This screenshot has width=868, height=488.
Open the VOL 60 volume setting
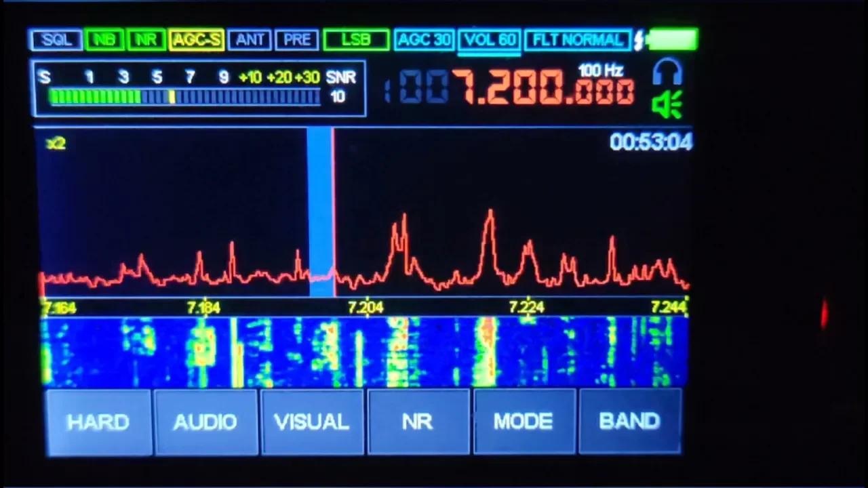pos(490,40)
